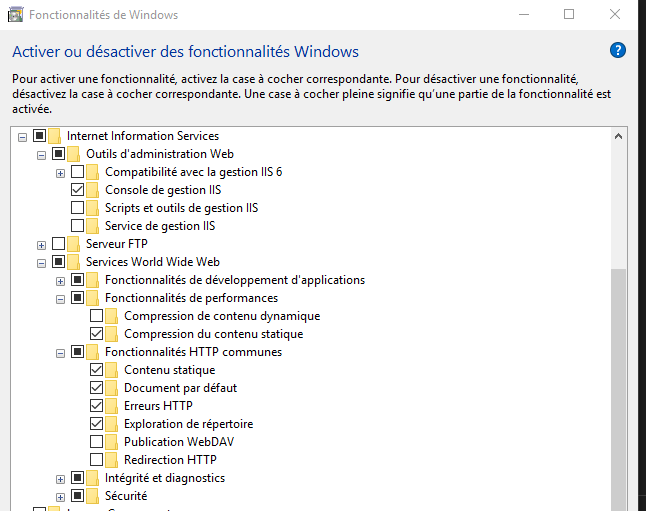
Task: Click the scrollbar up arrow in features list
Action: tap(619, 136)
